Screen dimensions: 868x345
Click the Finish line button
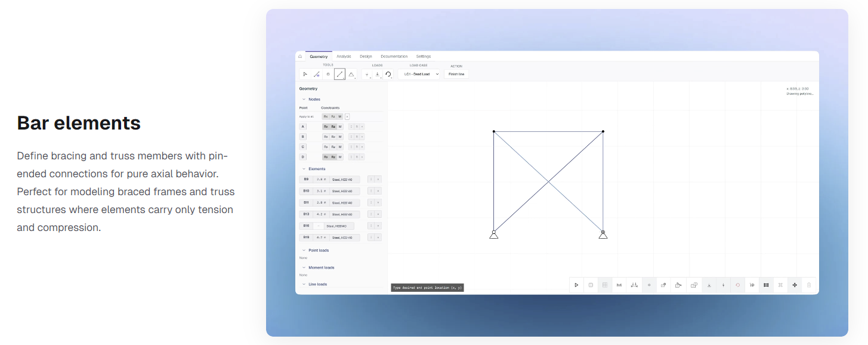click(x=456, y=74)
